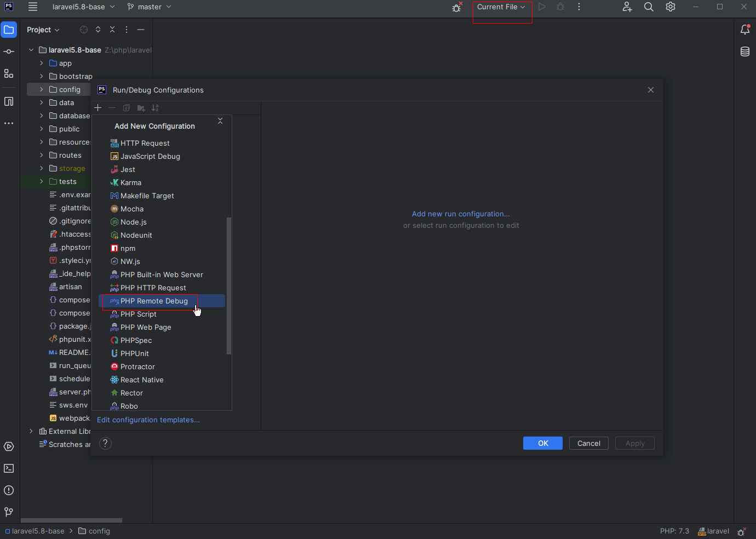The image size is (756, 539).
Task: Open Search Everywhere magnifier
Action: [649, 7]
